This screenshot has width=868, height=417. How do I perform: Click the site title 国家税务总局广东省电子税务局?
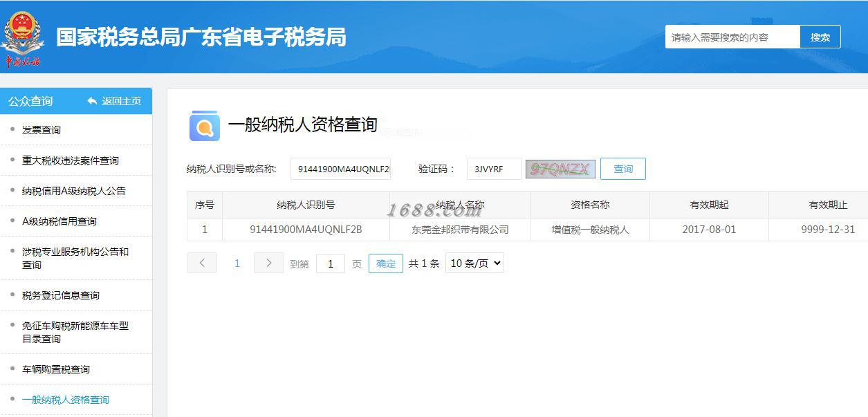(x=201, y=37)
